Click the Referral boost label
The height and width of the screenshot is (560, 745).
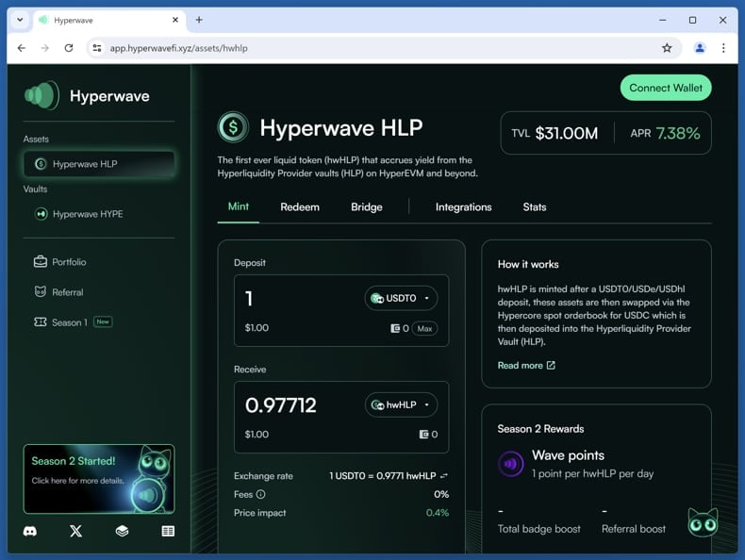tap(634, 529)
